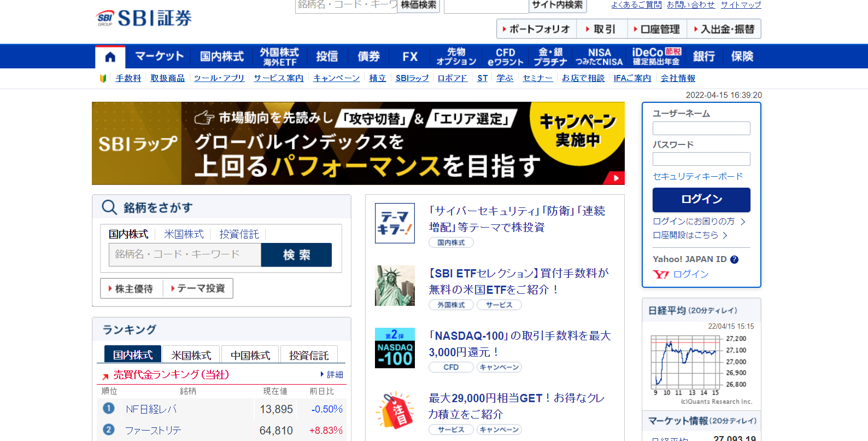Select 投資信託 tab in search box
The image size is (868, 441).
(x=239, y=234)
